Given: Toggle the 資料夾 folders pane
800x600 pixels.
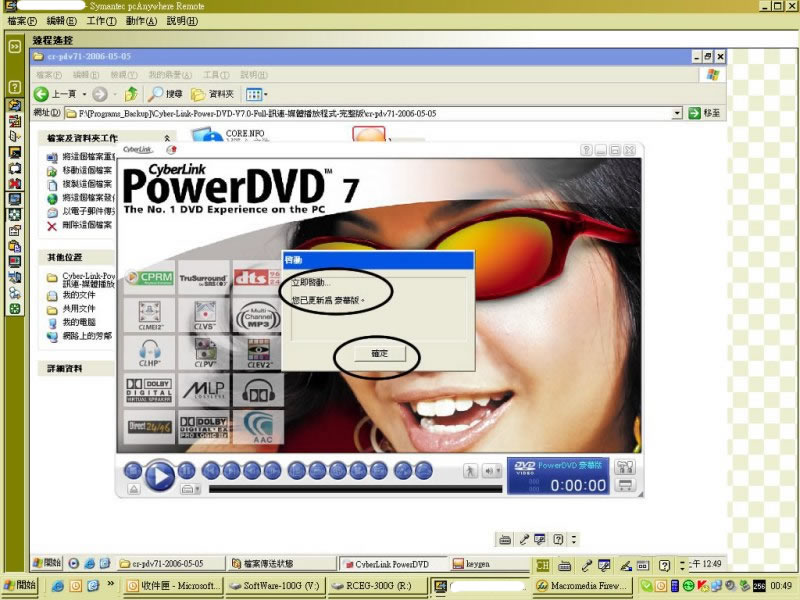Looking at the screenshot, I should tap(213, 94).
